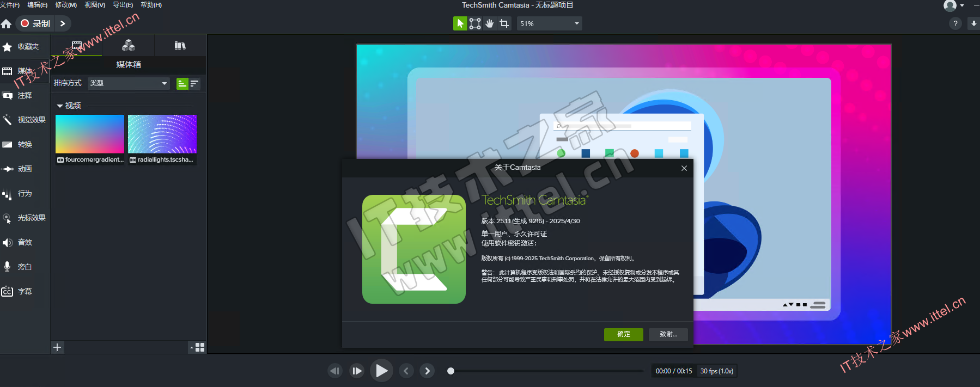
Task: Click the download arrow icon at top right
Action: pyautogui.click(x=973, y=23)
